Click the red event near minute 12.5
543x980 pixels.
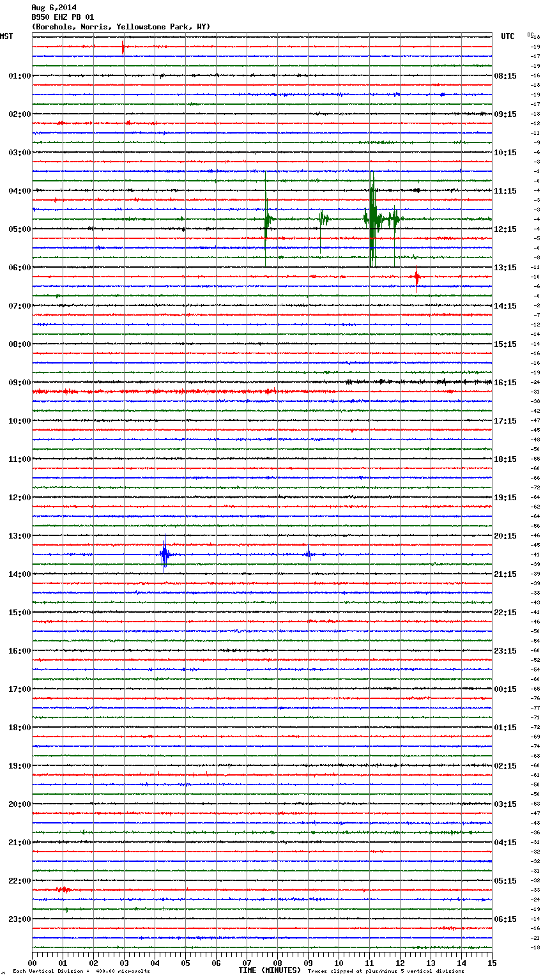coord(417,277)
